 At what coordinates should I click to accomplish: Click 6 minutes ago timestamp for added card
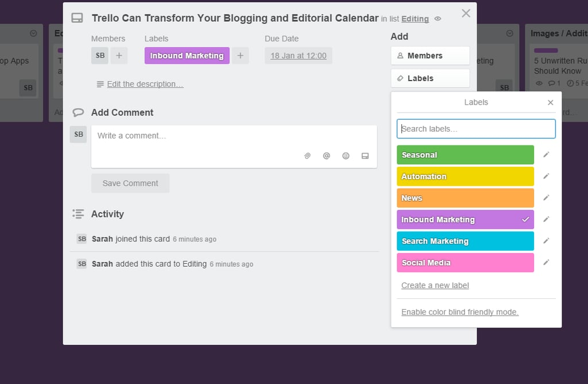(x=231, y=264)
